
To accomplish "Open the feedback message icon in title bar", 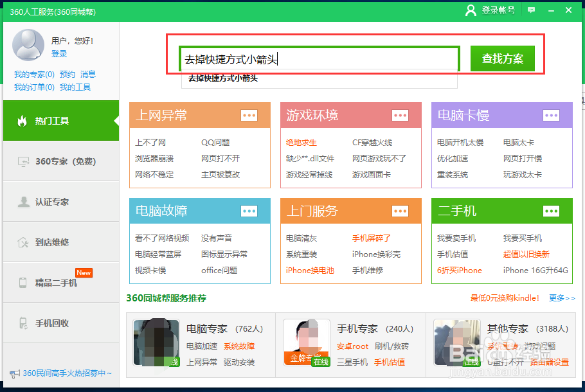I will [x=531, y=10].
